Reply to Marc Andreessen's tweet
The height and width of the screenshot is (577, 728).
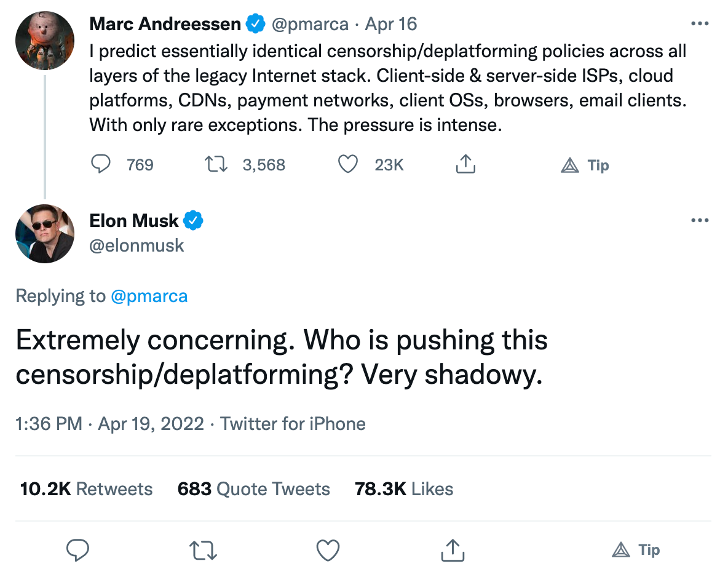tap(100, 164)
